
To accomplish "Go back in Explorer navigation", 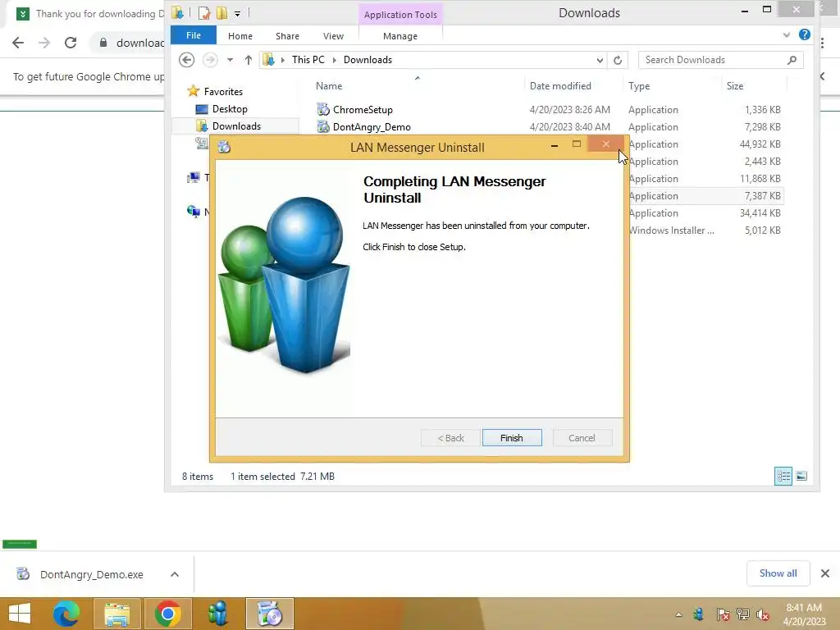I will (x=186, y=60).
